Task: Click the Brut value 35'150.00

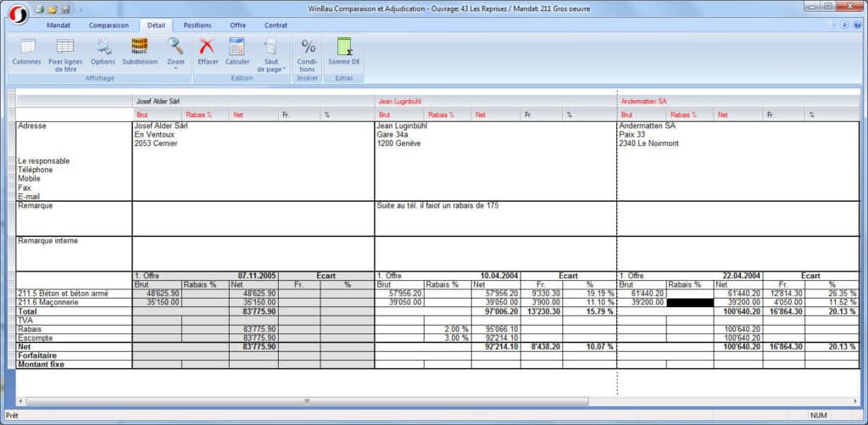Action: point(163,303)
